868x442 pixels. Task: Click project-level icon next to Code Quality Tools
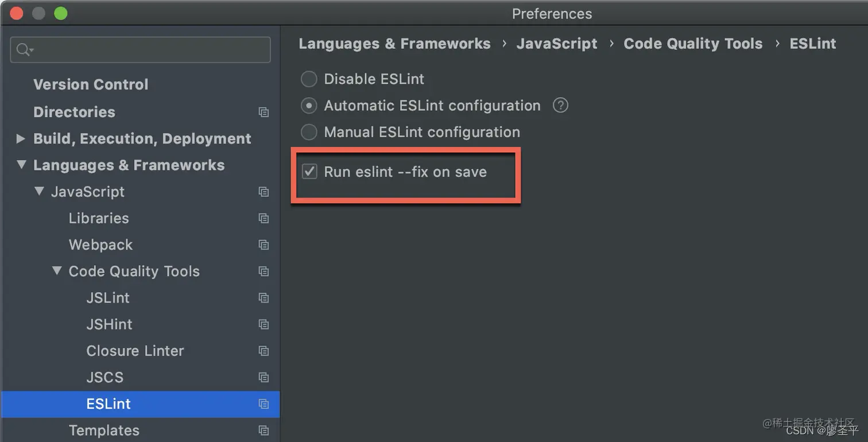pyautogui.click(x=263, y=272)
